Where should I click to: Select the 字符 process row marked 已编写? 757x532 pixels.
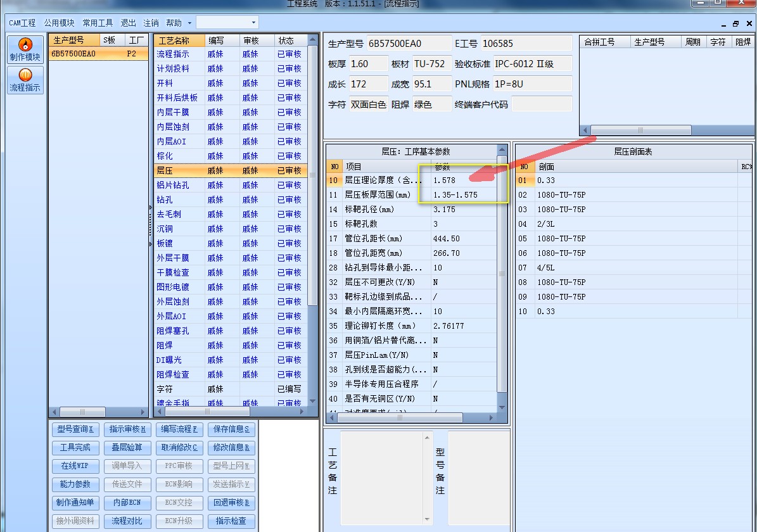pos(231,389)
